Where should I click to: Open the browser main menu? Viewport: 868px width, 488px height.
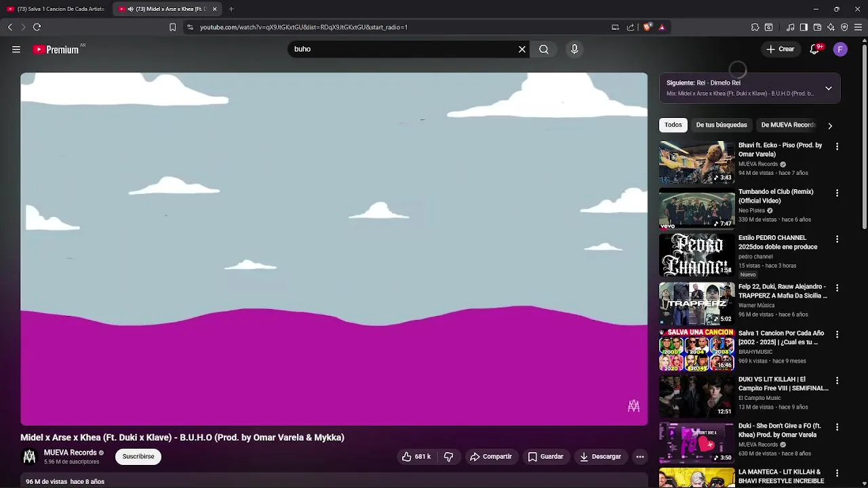click(858, 27)
